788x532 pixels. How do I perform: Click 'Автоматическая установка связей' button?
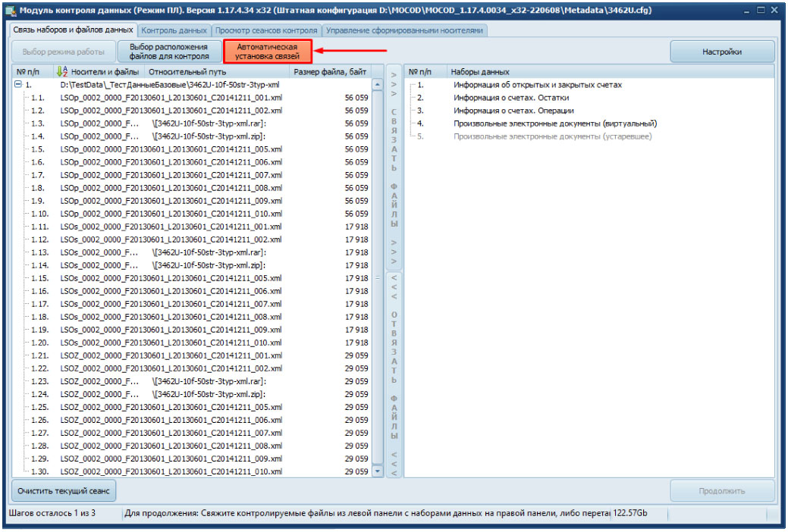[268, 52]
